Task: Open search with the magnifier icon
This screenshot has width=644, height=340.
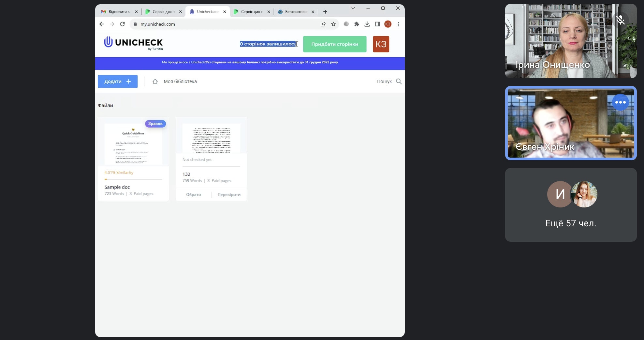Action: (399, 81)
